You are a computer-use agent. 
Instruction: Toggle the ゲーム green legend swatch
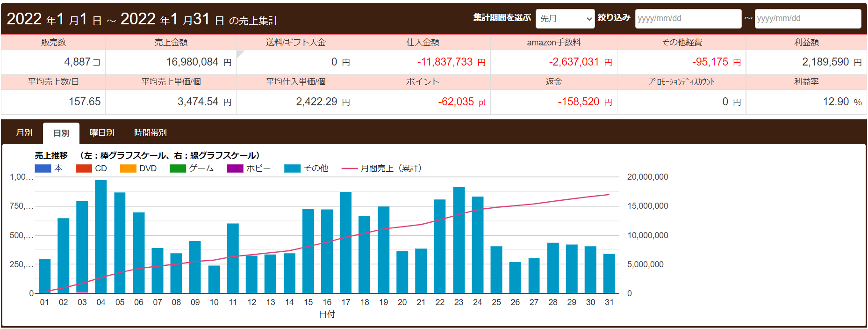[x=178, y=168]
